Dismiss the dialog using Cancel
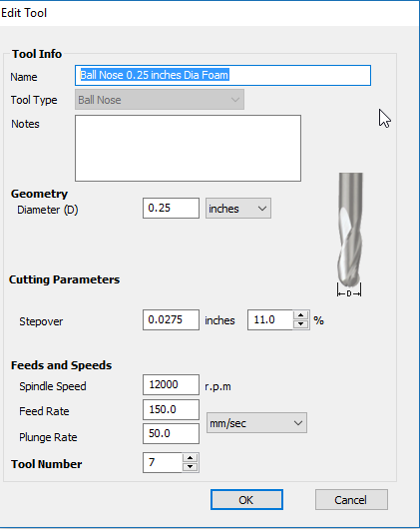This screenshot has height=529, width=420. [x=351, y=500]
